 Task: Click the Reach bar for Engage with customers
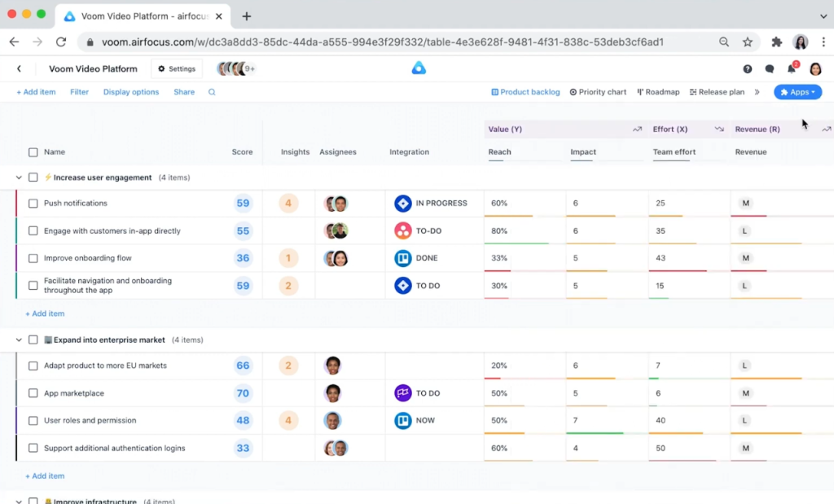click(516, 243)
